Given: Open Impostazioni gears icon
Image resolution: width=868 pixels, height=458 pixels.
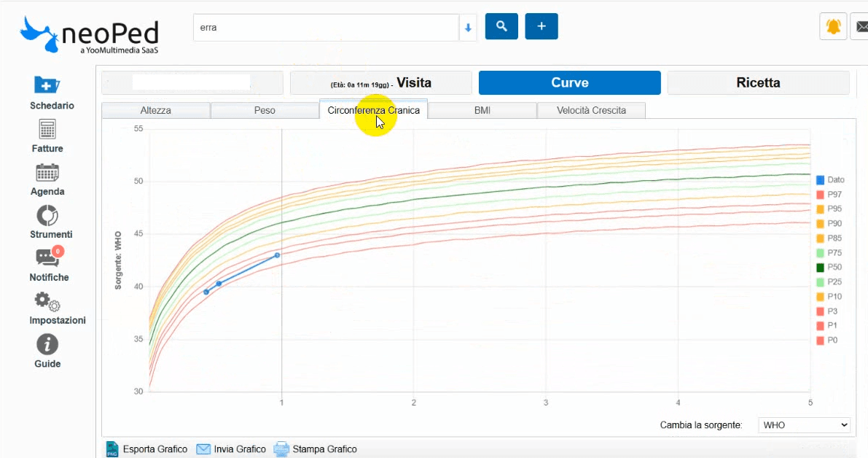Looking at the screenshot, I should point(47,301).
